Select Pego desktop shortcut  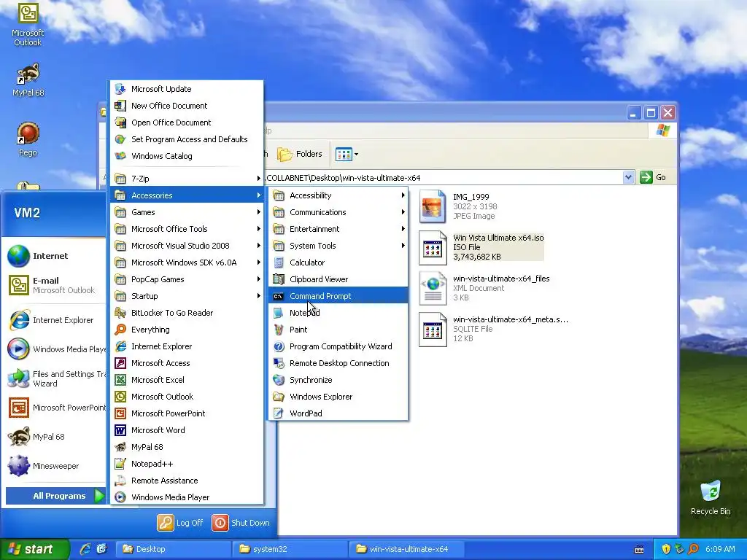click(28, 139)
